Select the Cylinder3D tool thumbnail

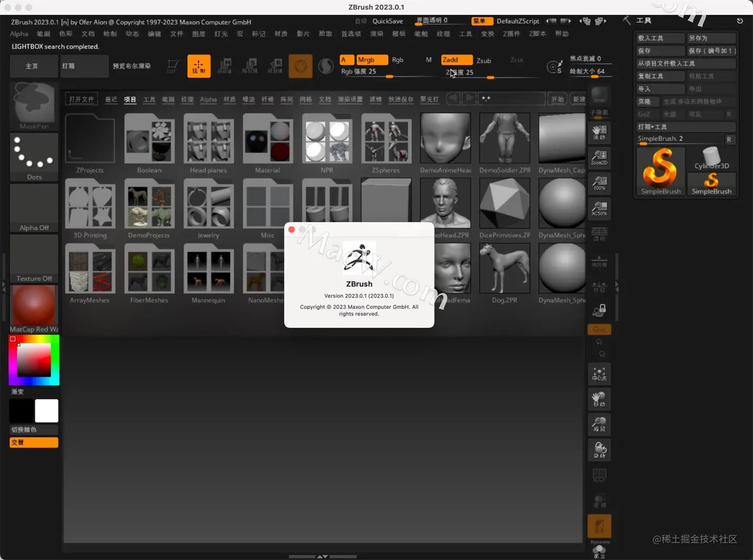[712, 159]
